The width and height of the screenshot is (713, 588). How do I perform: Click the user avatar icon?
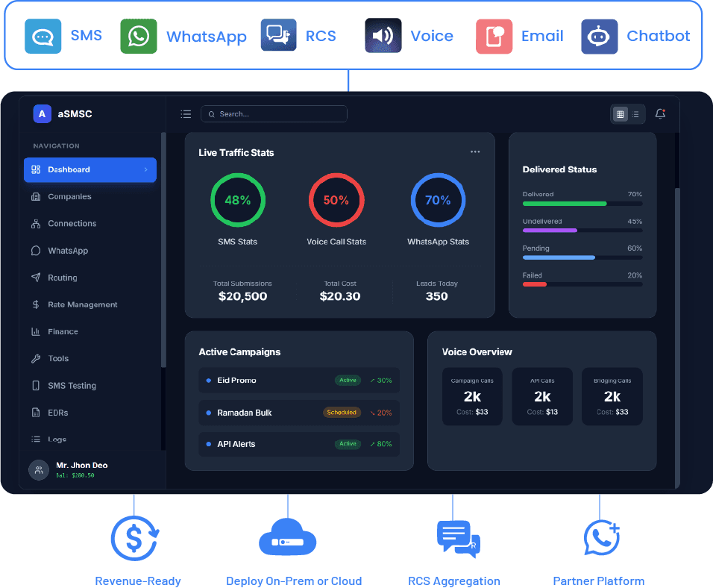(x=39, y=470)
